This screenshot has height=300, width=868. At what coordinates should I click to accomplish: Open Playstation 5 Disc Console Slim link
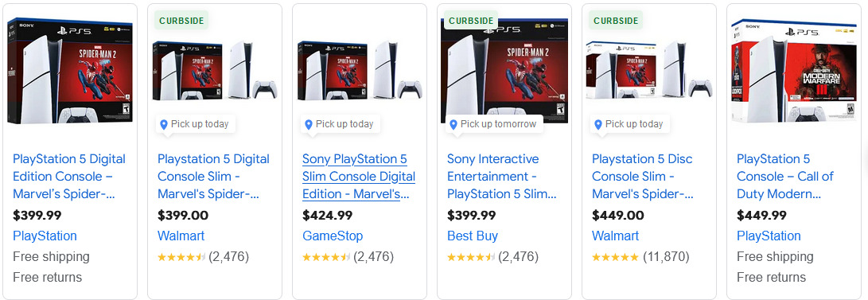pos(644,177)
